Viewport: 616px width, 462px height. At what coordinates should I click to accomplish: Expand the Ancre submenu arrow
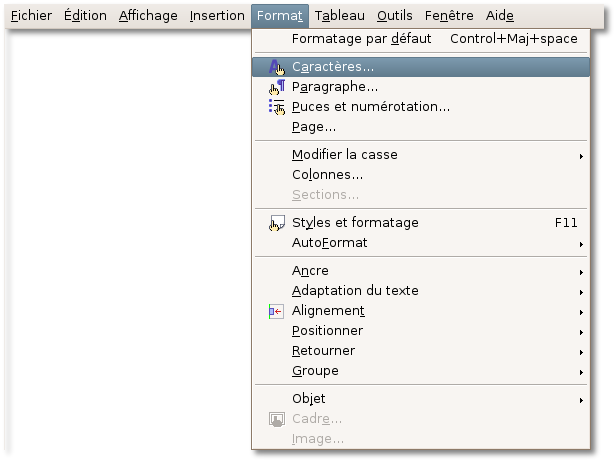[581, 272]
